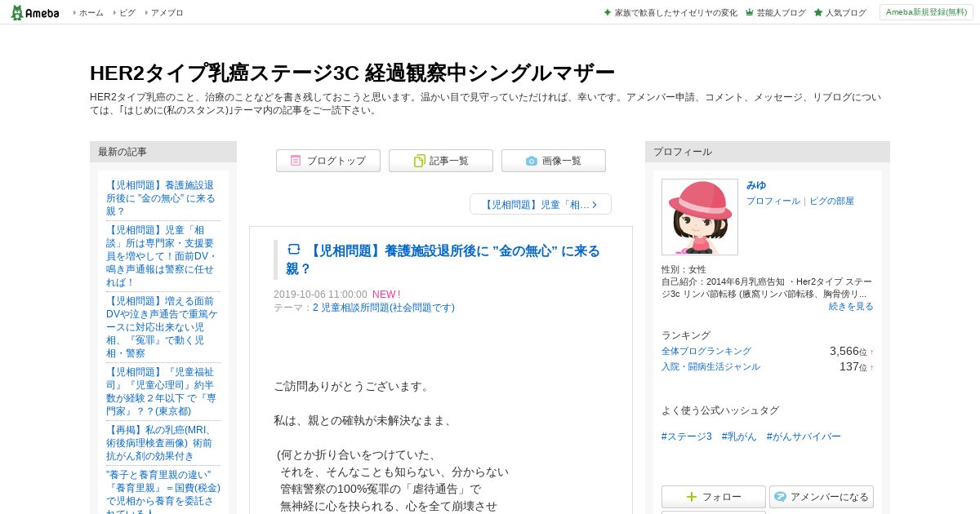Open 画像一覧 page
Screen dimensions: 980x514
[554, 161]
